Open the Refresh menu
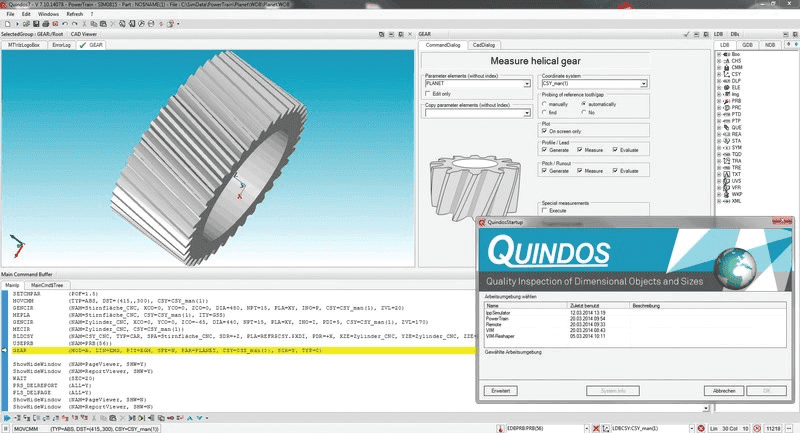Screen dimensions: 800x433 74,14
